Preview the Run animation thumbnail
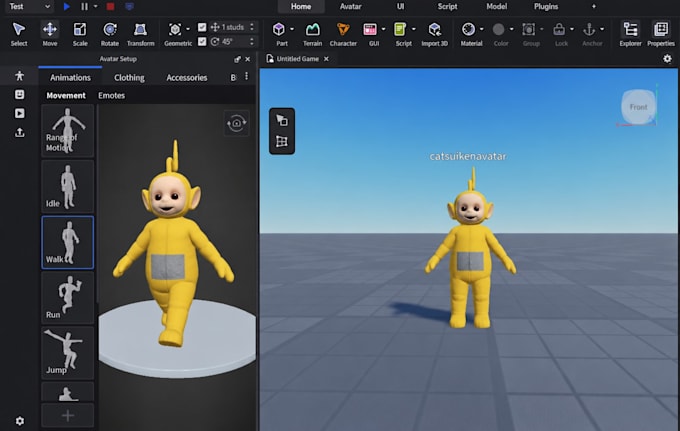Viewport: 680px width, 431px height. click(68, 298)
